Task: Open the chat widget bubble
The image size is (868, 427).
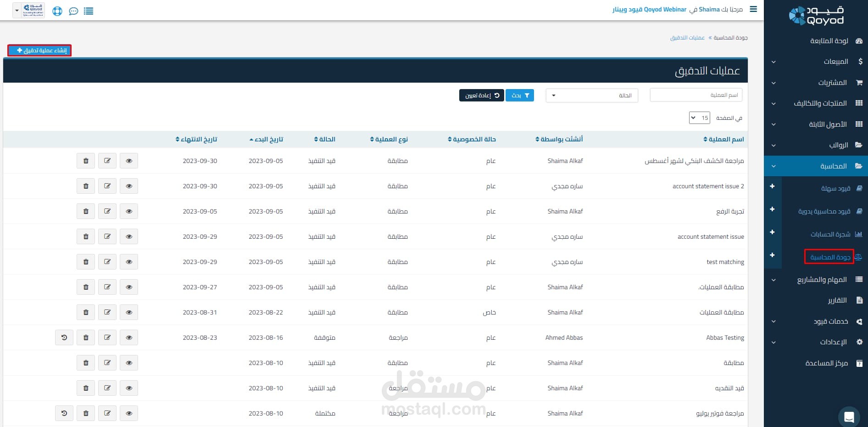Action: coord(849,417)
